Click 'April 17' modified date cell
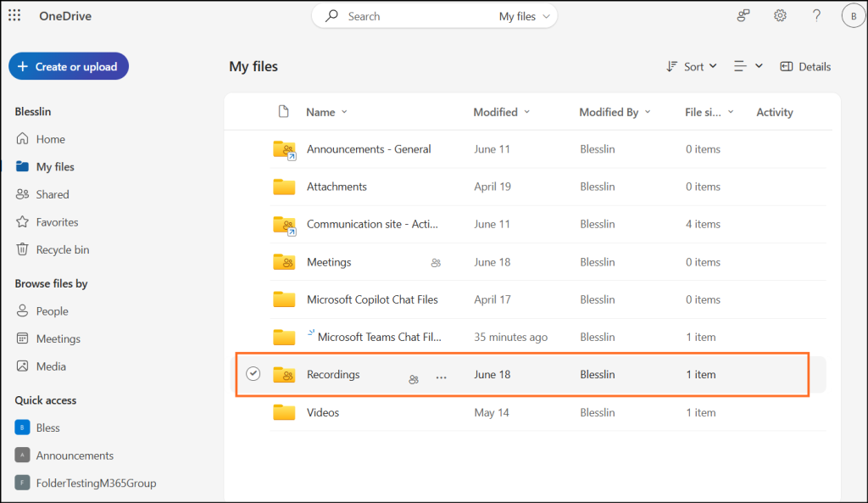The height and width of the screenshot is (503, 868). pyautogui.click(x=492, y=299)
